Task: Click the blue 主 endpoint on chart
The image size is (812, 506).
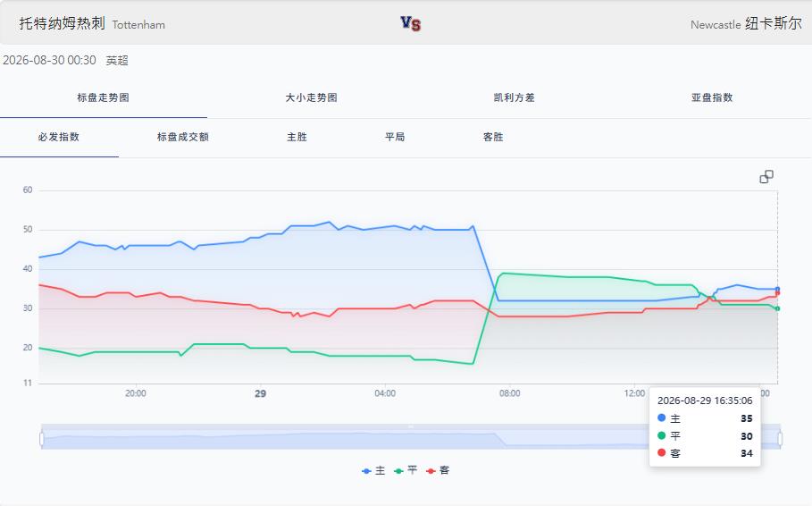Action: [777, 290]
